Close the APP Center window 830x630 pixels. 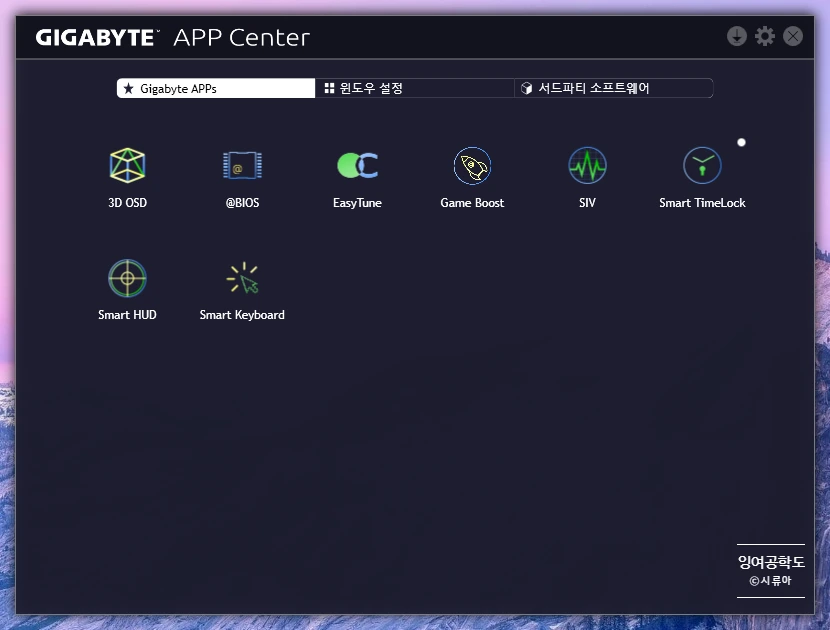click(792, 37)
